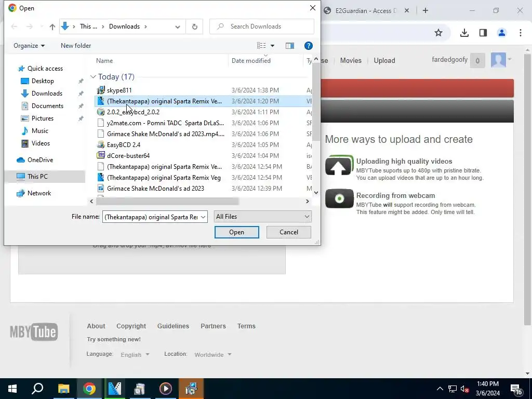Screen dimensions: 532x399
Task: Open the Terms footer link
Action: tap(246, 326)
